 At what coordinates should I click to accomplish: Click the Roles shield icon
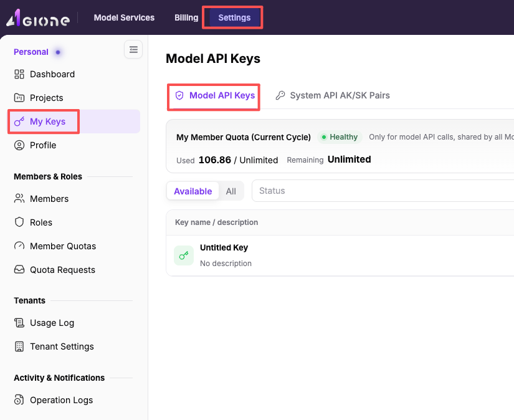click(19, 222)
